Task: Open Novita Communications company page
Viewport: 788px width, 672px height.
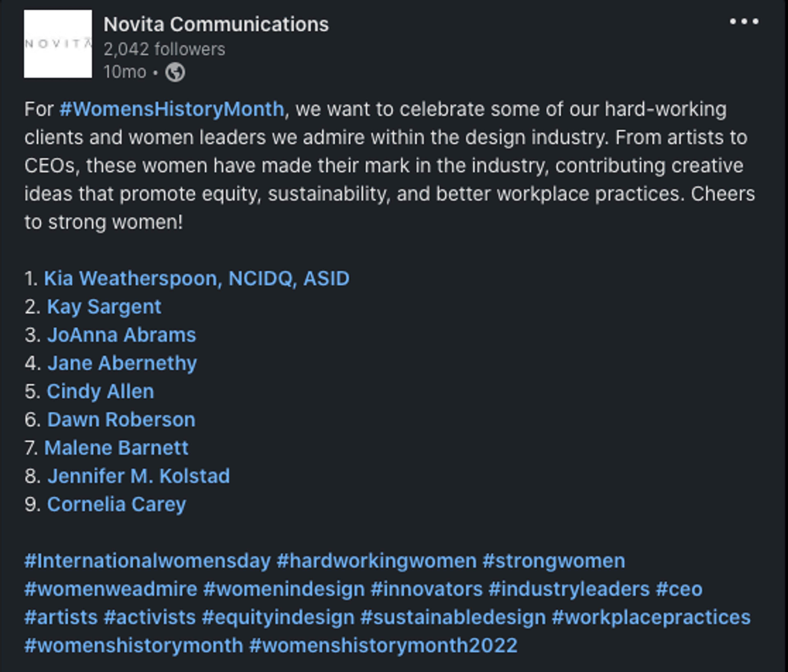Action: (x=216, y=25)
